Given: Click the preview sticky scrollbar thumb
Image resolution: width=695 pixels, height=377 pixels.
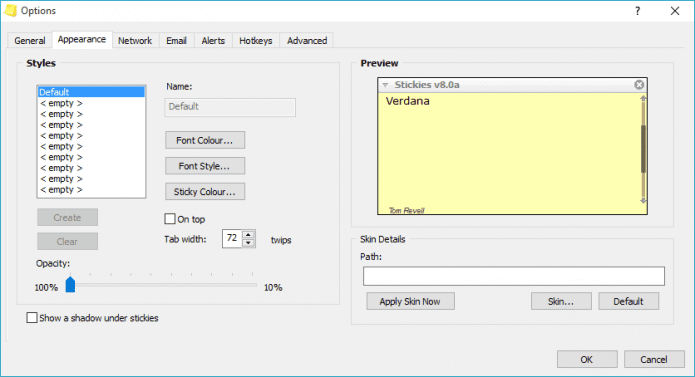Looking at the screenshot, I should click(x=643, y=149).
